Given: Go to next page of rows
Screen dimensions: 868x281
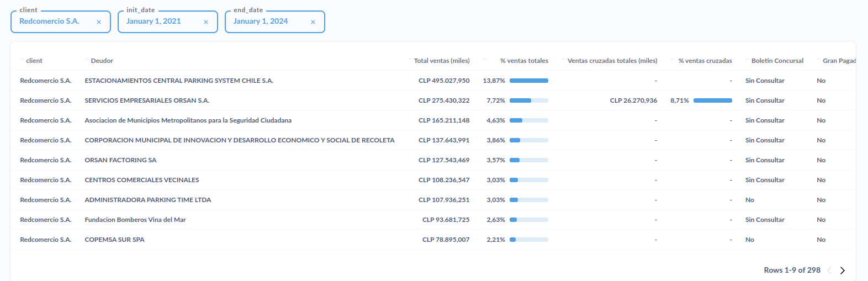Looking at the screenshot, I should click(843, 271).
